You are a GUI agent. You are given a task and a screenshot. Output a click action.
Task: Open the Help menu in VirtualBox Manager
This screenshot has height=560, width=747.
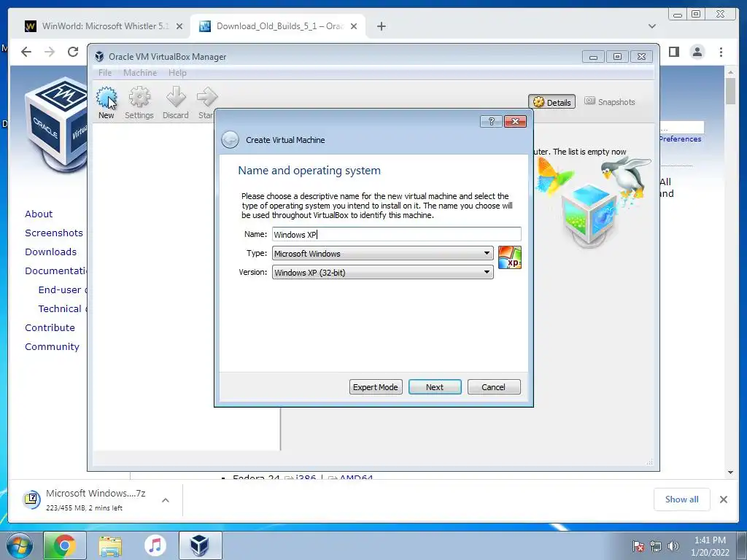click(x=177, y=73)
